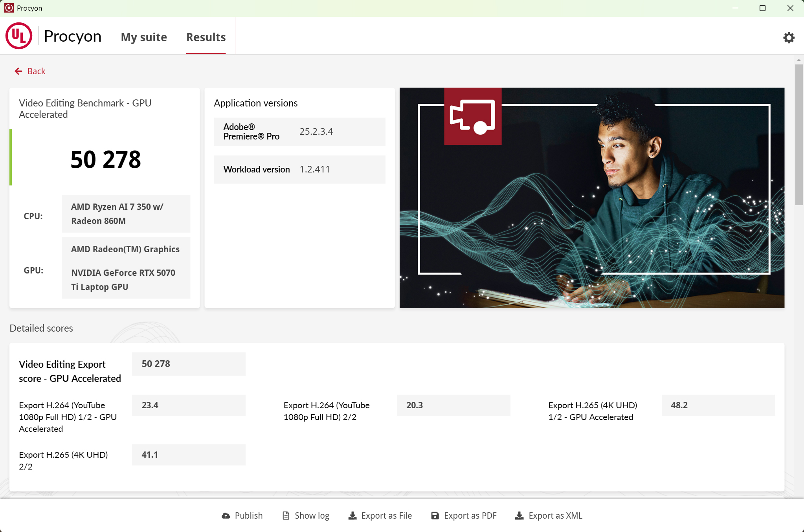
Task: Select the Results tab
Action: [x=206, y=37]
